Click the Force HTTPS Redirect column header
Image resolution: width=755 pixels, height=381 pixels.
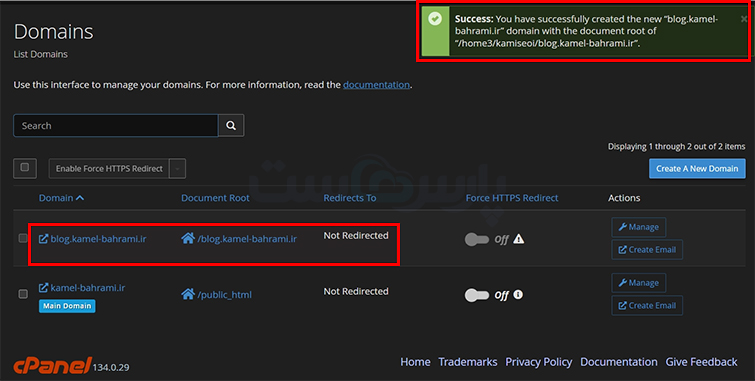(512, 198)
